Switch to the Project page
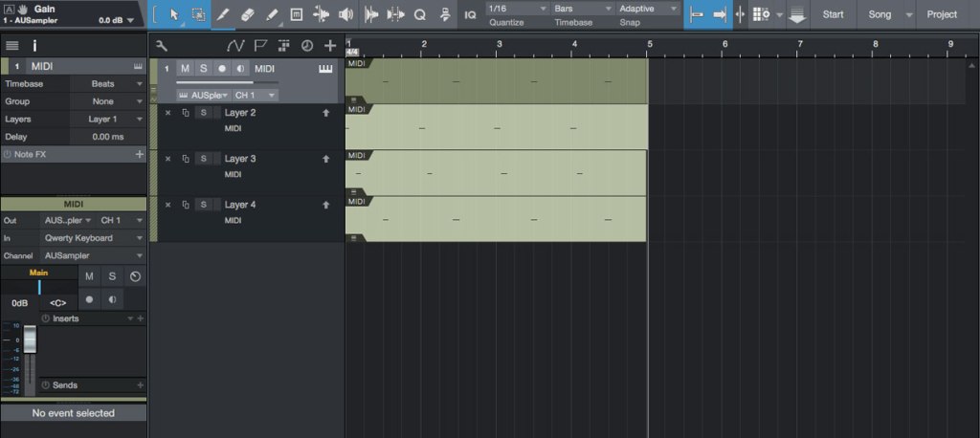980x438 pixels. click(942, 14)
